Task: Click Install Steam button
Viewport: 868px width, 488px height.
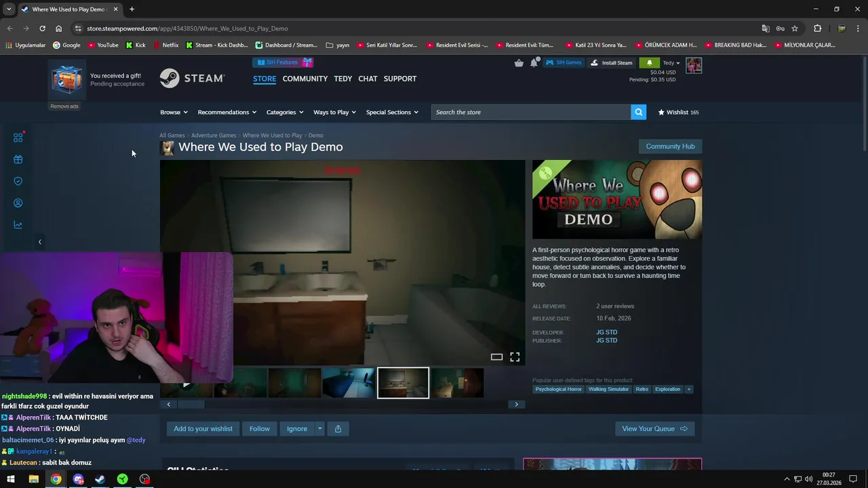Action: click(x=612, y=63)
